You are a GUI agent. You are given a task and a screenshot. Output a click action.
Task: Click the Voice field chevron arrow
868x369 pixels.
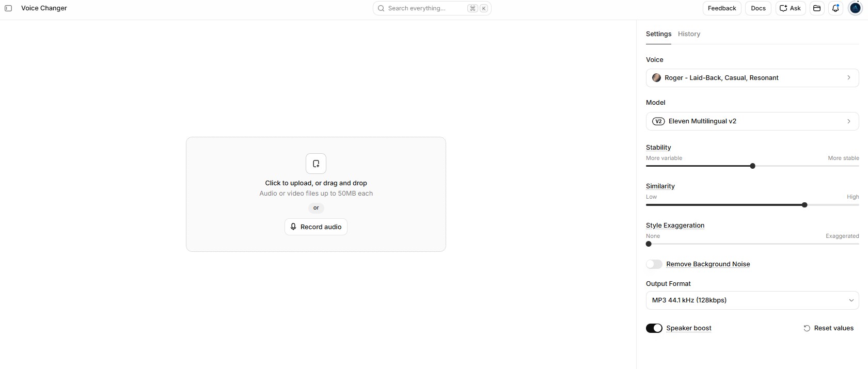pos(848,78)
